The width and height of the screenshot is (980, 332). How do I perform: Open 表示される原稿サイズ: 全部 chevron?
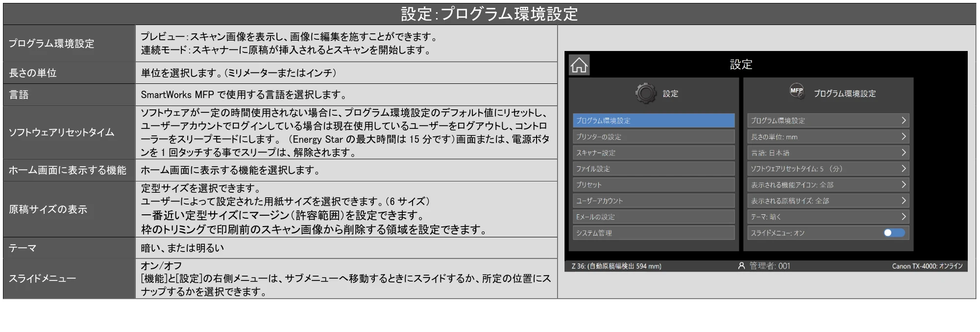[x=904, y=201]
